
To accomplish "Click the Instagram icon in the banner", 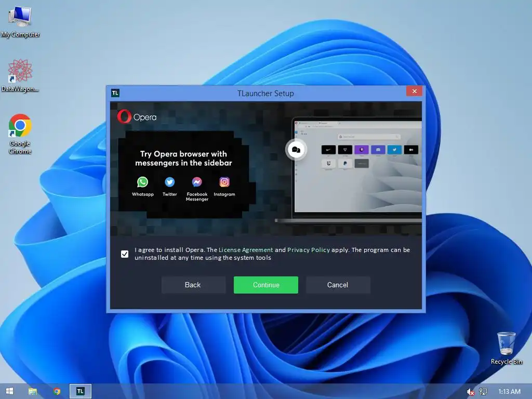I will pos(224,182).
